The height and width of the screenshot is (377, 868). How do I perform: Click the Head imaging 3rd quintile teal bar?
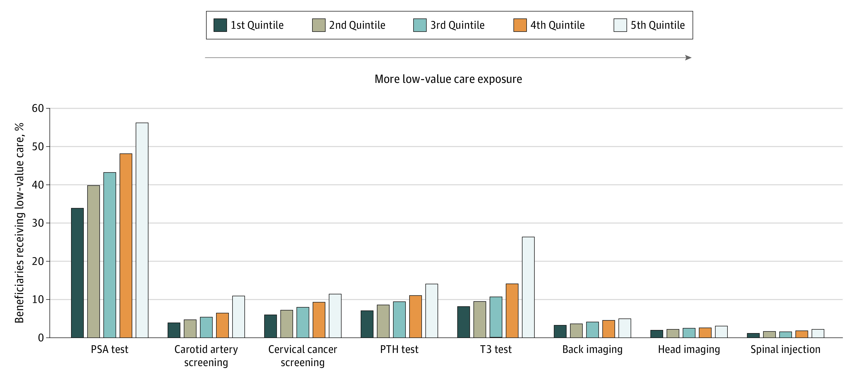click(x=689, y=333)
